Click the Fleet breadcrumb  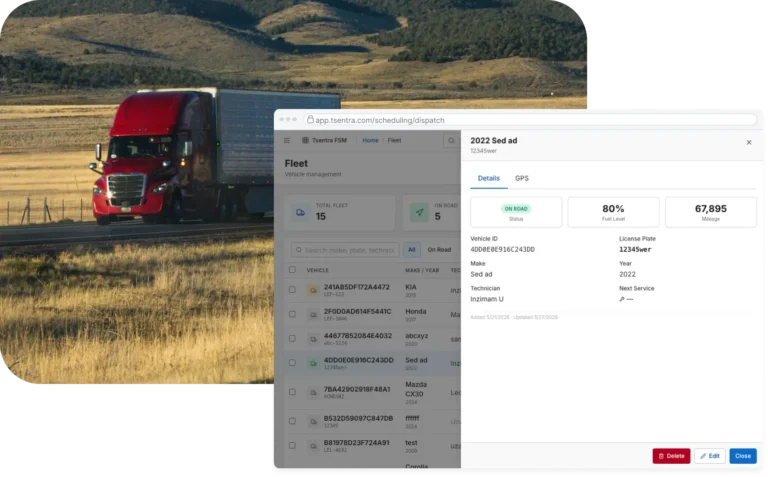click(394, 141)
